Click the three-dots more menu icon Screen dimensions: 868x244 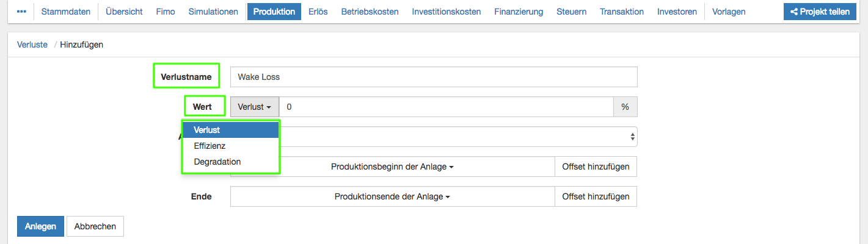click(x=21, y=12)
